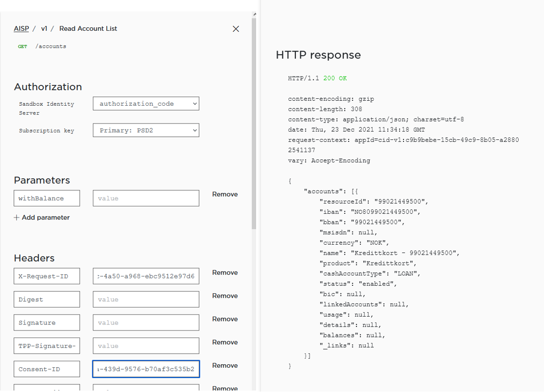This screenshot has width=544, height=392.
Task: Click the GET method label
Action: (22, 46)
